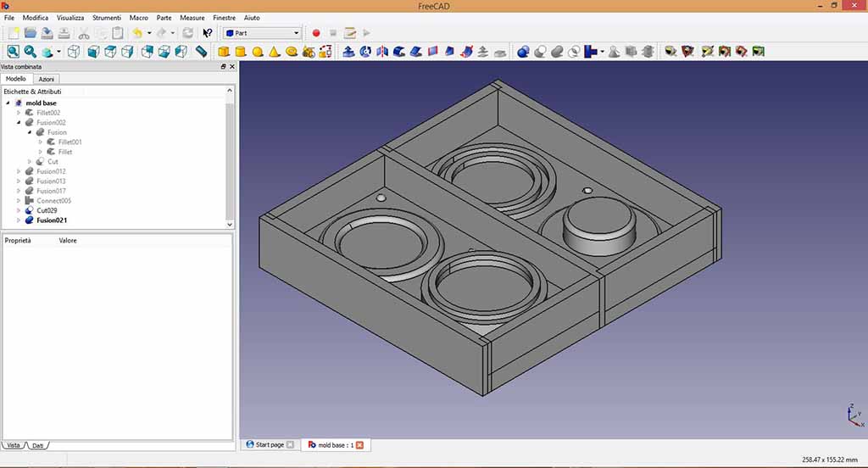Expand the Cut tree node
Screen dimensions: 868x468
click(30, 162)
